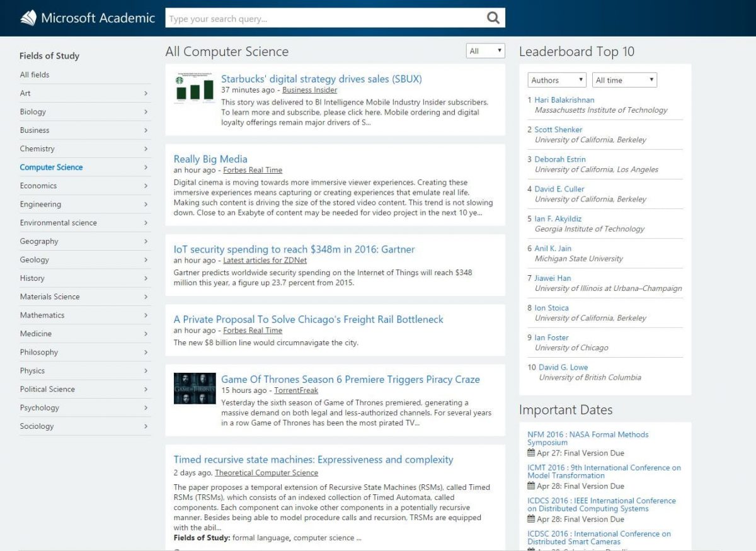Open Timed recursive state machines paper
The image size is (756, 551).
point(313,460)
